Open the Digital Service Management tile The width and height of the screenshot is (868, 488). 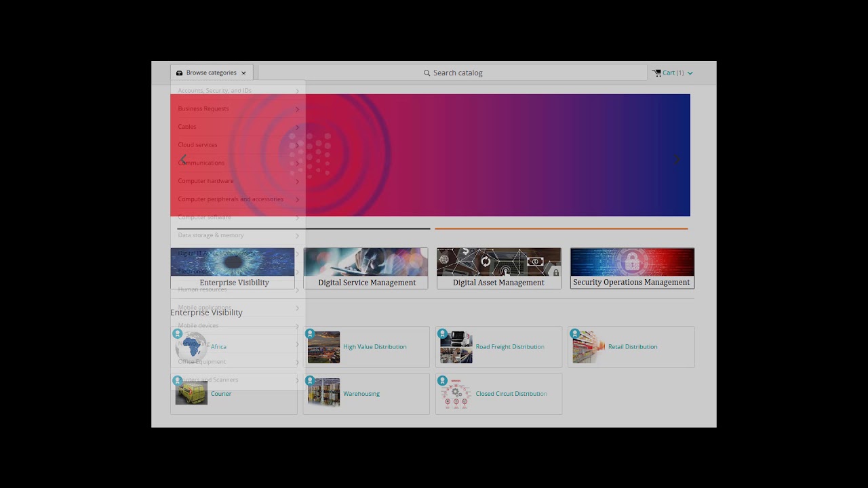click(366, 268)
